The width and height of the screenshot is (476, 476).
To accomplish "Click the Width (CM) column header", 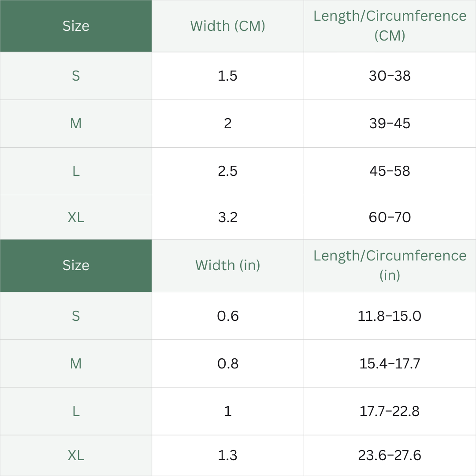I will click(228, 26).
